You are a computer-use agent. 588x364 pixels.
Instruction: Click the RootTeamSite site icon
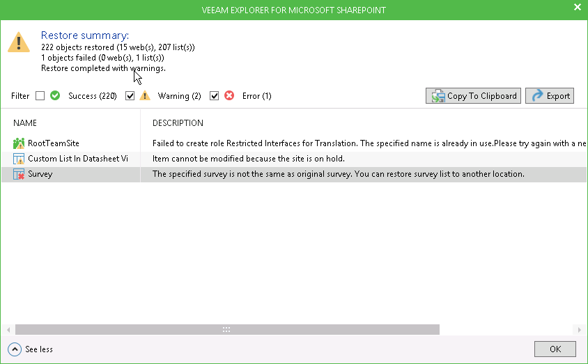coord(18,143)
